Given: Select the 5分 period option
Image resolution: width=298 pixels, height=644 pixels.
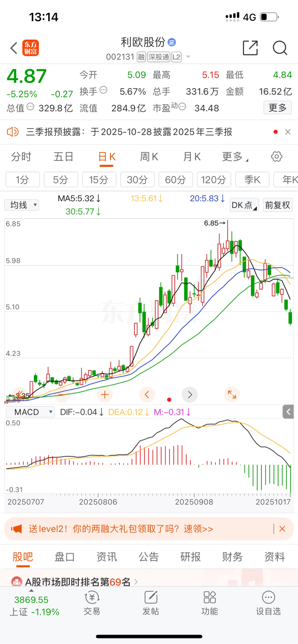Looking at the screenshot, I should (x=61, y=180).
